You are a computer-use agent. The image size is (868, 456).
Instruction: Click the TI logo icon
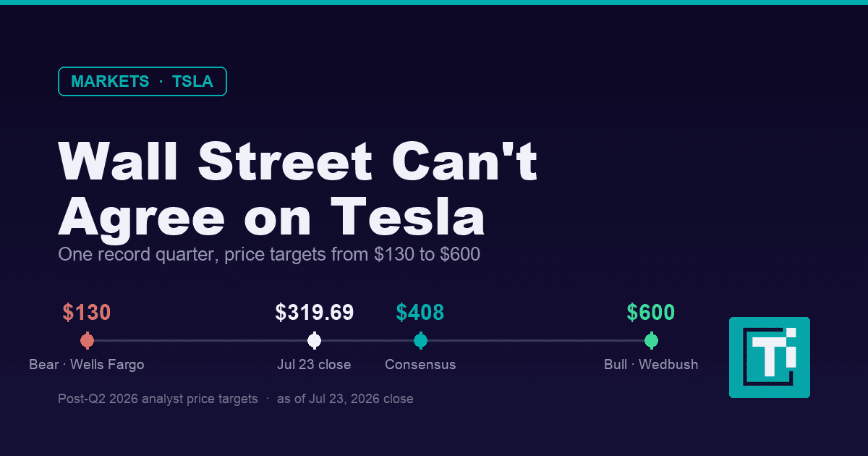point(770,358)
